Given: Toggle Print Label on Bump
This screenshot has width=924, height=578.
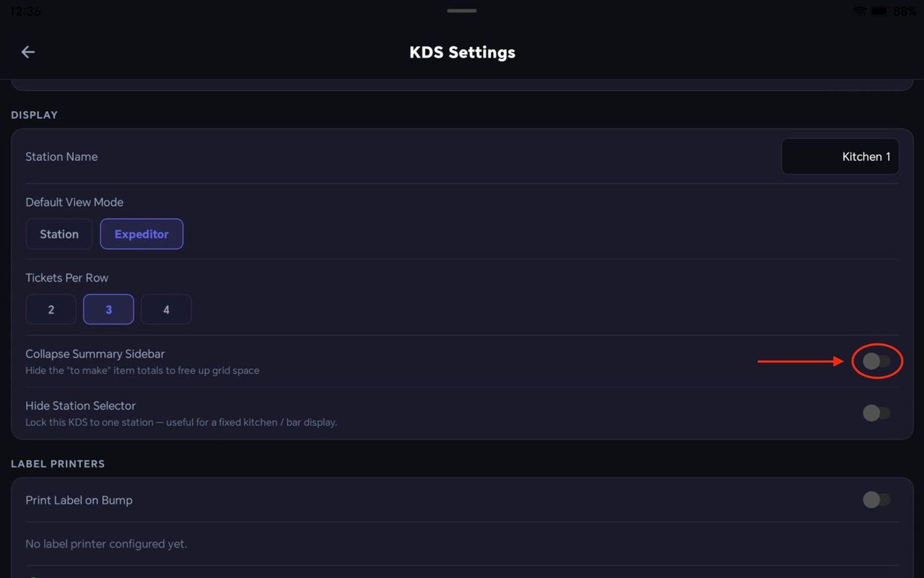Looking at the screenshot, I should pyautogui.click(x=877, y=499).
